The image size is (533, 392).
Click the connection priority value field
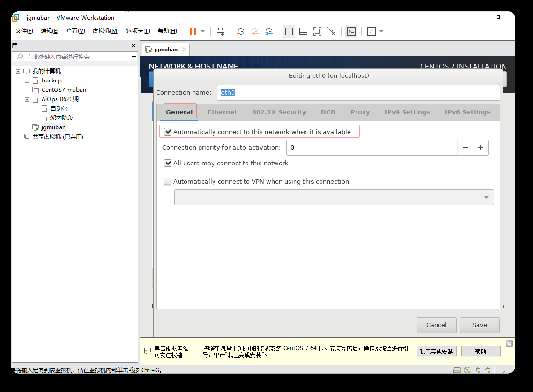[x=372, y=148]
